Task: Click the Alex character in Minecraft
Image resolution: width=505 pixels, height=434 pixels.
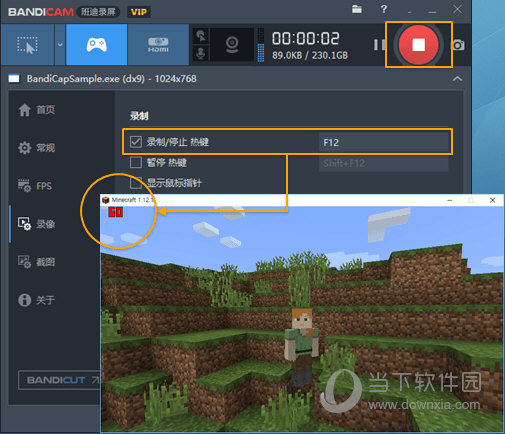Action: (x=302, y=347)
